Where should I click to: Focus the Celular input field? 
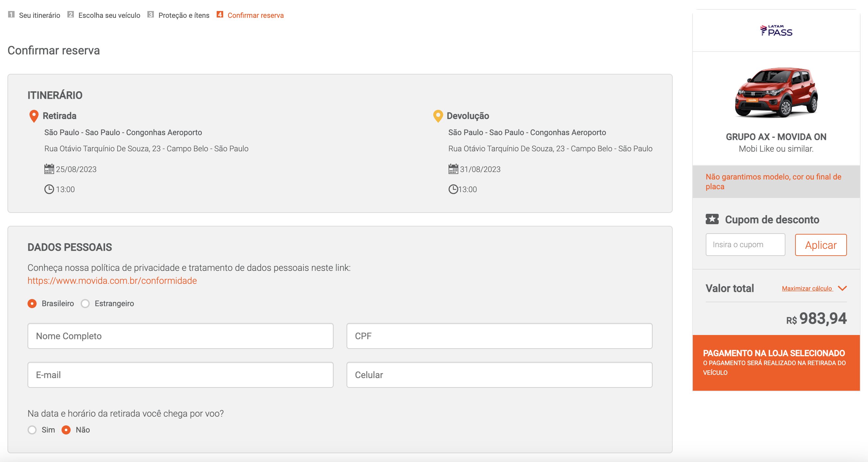click(499, 375)
